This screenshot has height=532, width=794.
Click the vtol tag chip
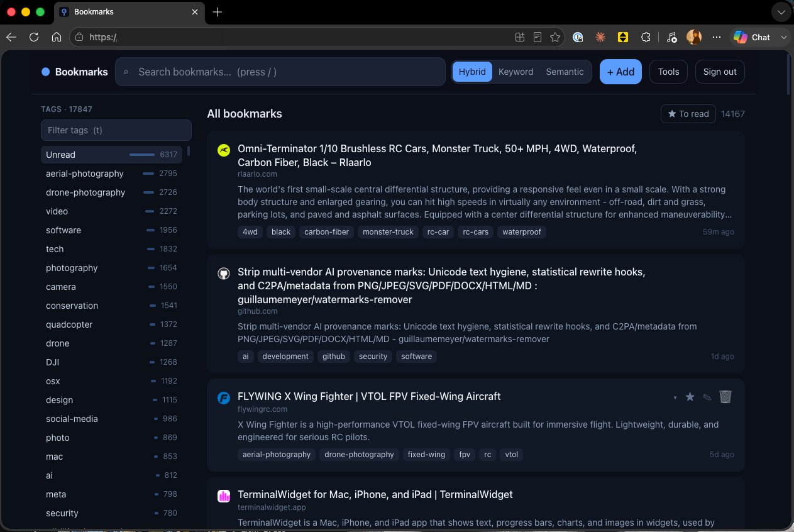pos(512,455)
